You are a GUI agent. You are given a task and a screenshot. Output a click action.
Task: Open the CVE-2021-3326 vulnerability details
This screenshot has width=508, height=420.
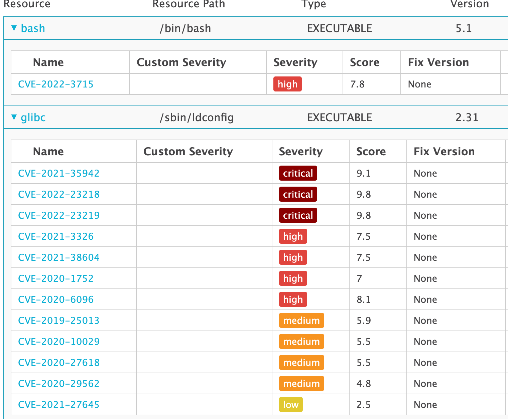point(55,236)
